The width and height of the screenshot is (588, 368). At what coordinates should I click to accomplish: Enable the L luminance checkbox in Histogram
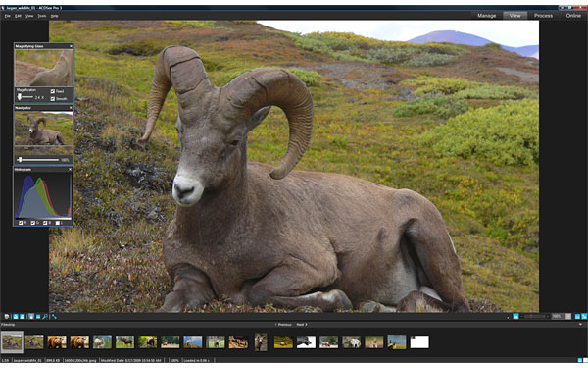tap(58, 223)
